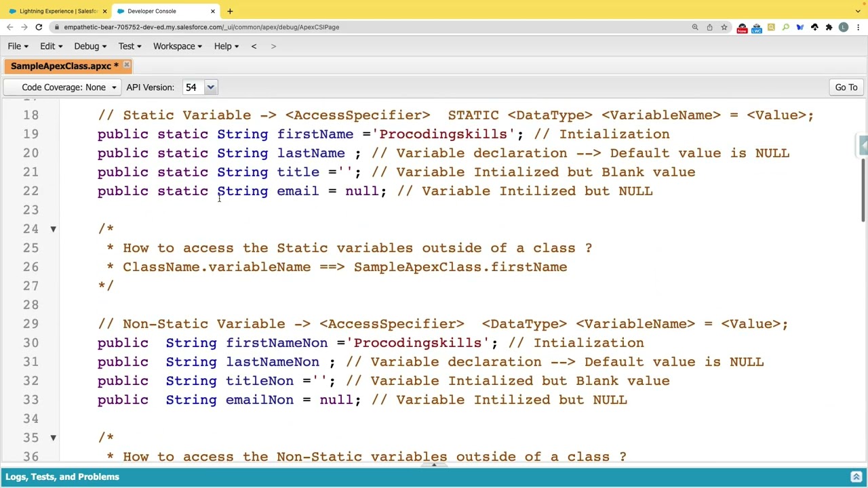Viewport: 868px width, 488px height.
Task: Click the Go To button
Action: tap(846, 87)
